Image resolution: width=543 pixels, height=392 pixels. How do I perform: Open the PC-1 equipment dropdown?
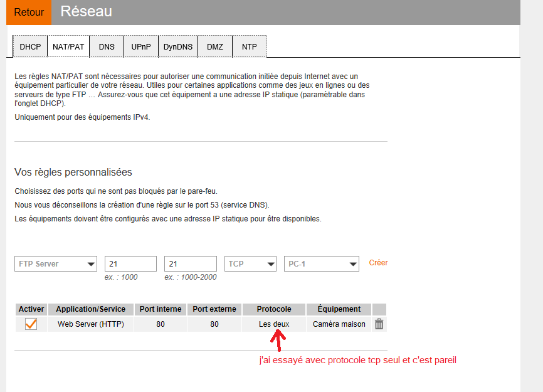click(x=322, y=264)
